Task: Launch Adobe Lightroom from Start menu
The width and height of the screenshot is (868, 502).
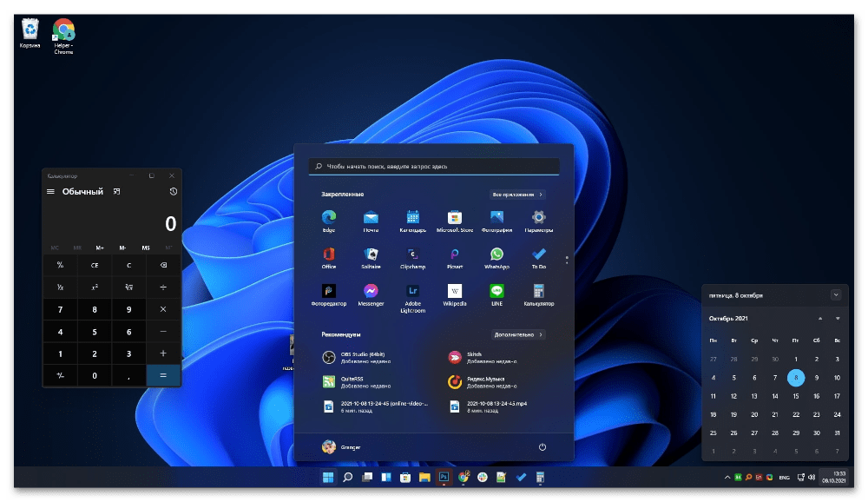Action: (412, 292)
